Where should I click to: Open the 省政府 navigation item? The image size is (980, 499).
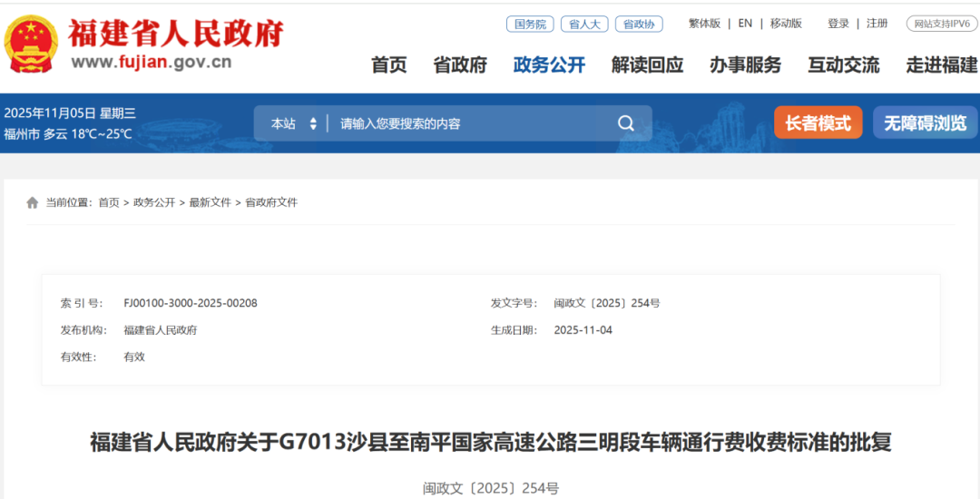460,65
